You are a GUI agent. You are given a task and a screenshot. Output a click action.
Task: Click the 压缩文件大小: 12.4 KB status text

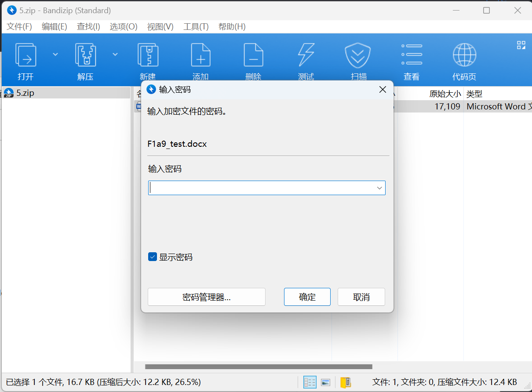click(x=477, y=382)
